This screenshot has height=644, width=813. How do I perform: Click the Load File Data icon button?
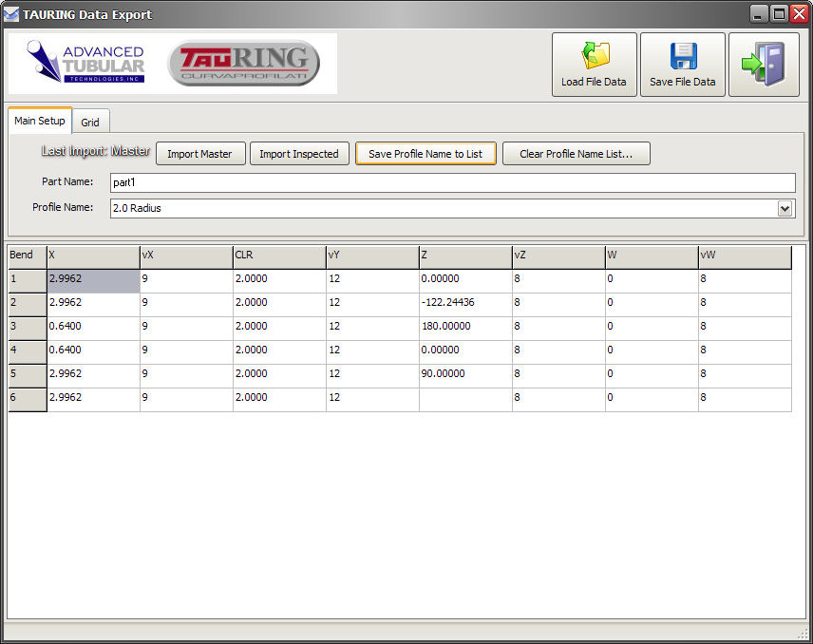click(594, 64)
